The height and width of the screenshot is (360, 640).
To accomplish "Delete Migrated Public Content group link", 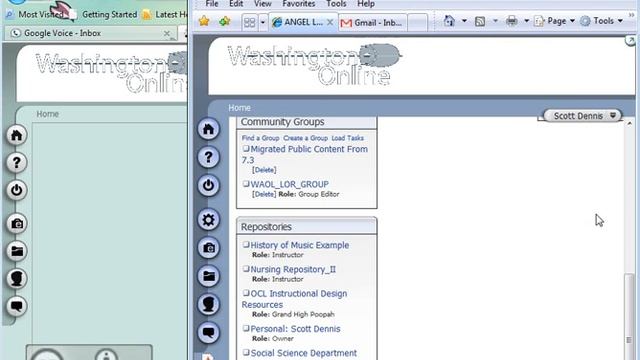I will pyautogui.click(x=264, y=170).
